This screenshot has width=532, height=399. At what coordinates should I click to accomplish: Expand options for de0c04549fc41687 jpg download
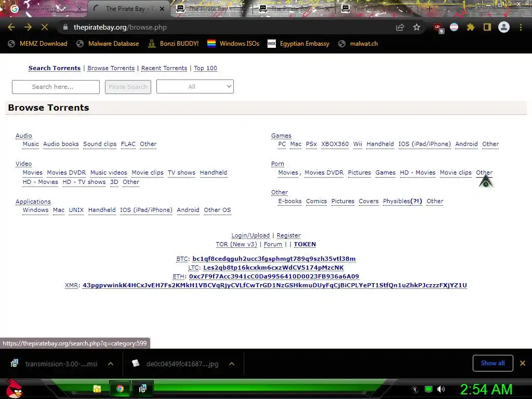click(232, 364)
